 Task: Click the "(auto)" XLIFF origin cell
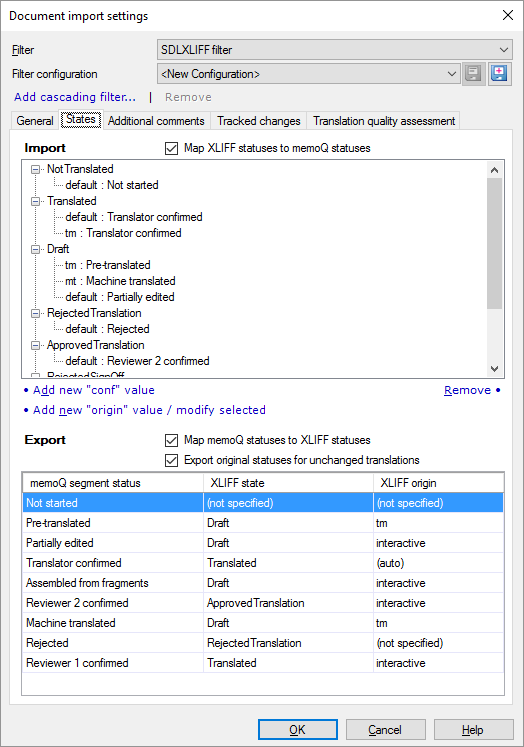coord(439,563)
